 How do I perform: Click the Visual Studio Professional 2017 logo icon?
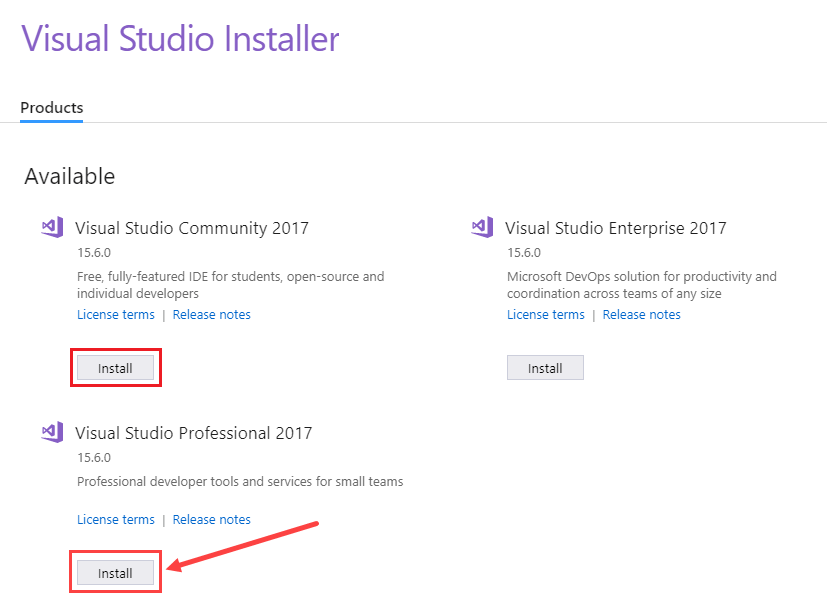(52, 433)
